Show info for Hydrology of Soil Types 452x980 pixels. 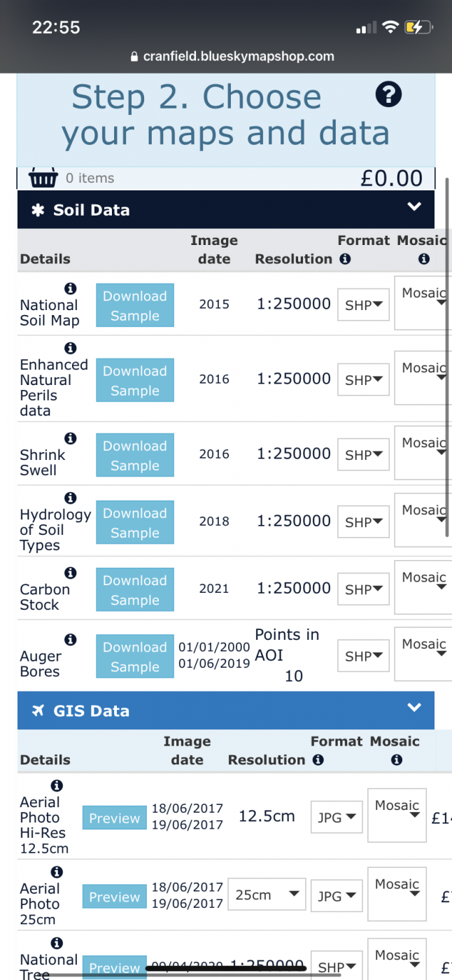coord(70,498)
